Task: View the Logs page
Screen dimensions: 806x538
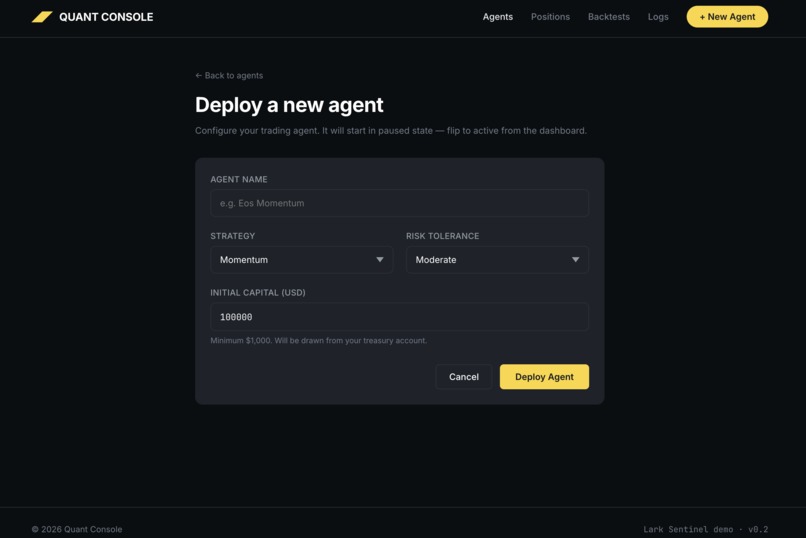Action: coord(658,17)
